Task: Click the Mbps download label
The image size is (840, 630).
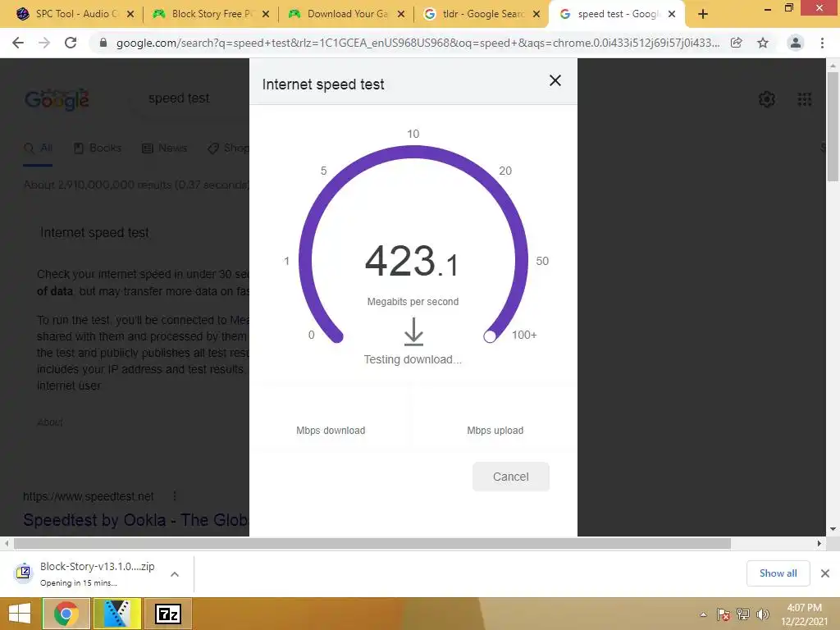Action: (x=331, y=431)
